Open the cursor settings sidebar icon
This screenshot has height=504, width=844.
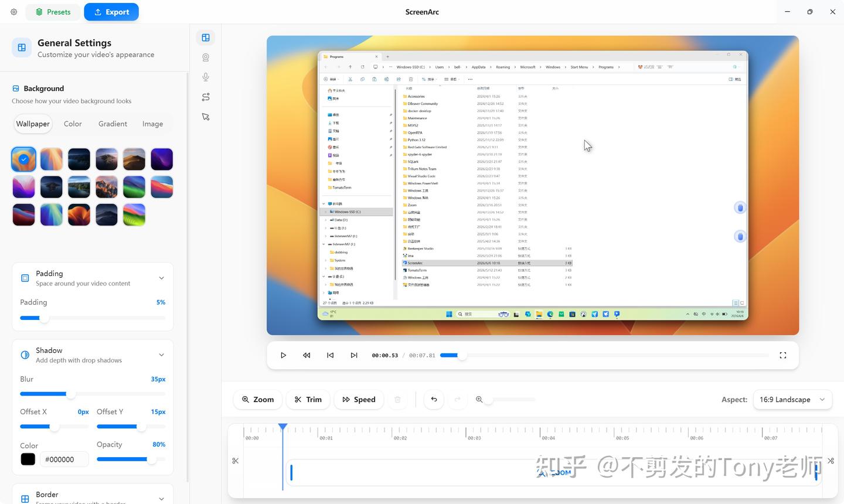(x=206, y=117)
